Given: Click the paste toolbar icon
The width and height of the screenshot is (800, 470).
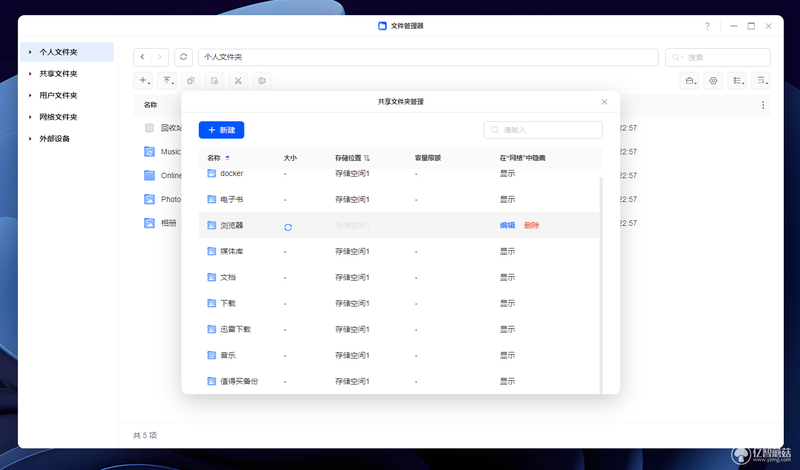Looking at the screenshot, I should tap(214, 81).
